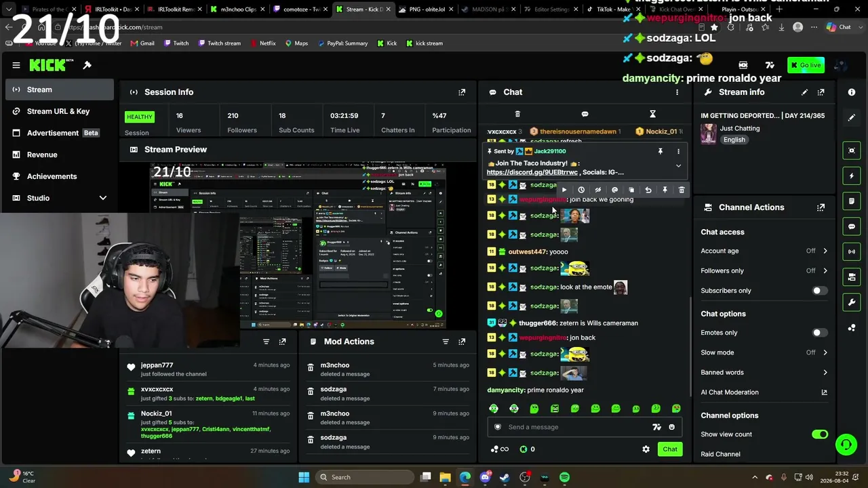This screenshot has width=868, height=488.
Task: Click the green support headset button
Action: [846, 445]
